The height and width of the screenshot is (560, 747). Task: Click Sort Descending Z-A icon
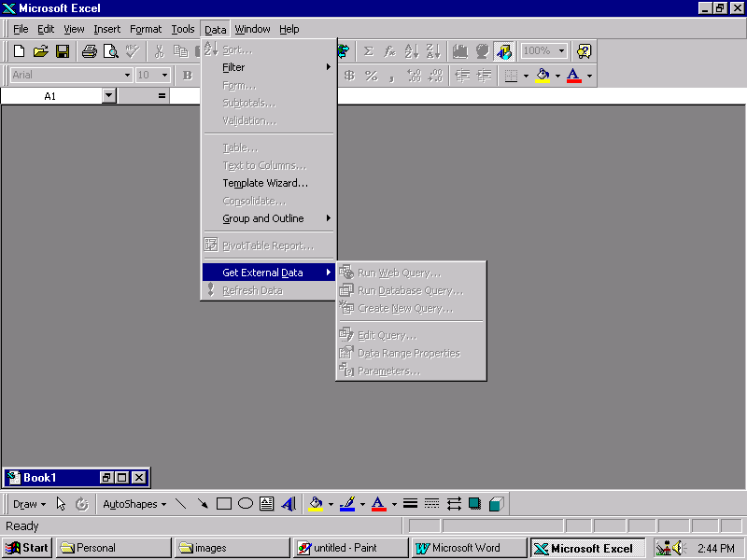click(x=433, y=51)
